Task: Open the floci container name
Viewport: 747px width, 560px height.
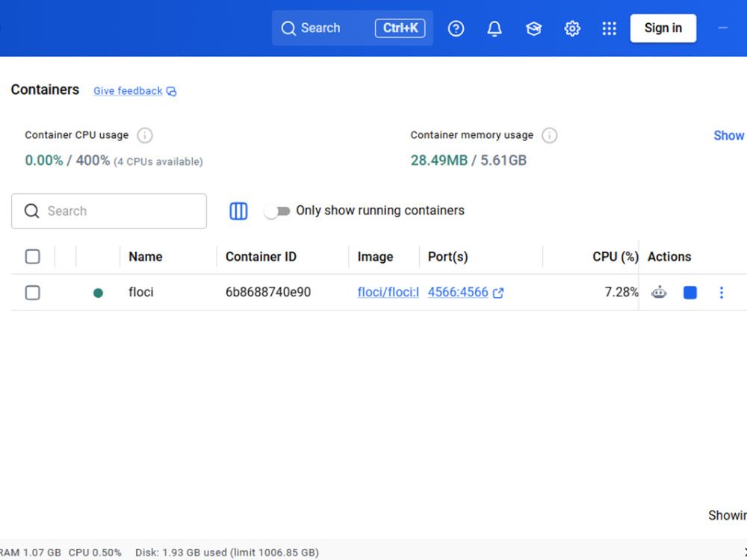Action: click(x=141, y=292)
